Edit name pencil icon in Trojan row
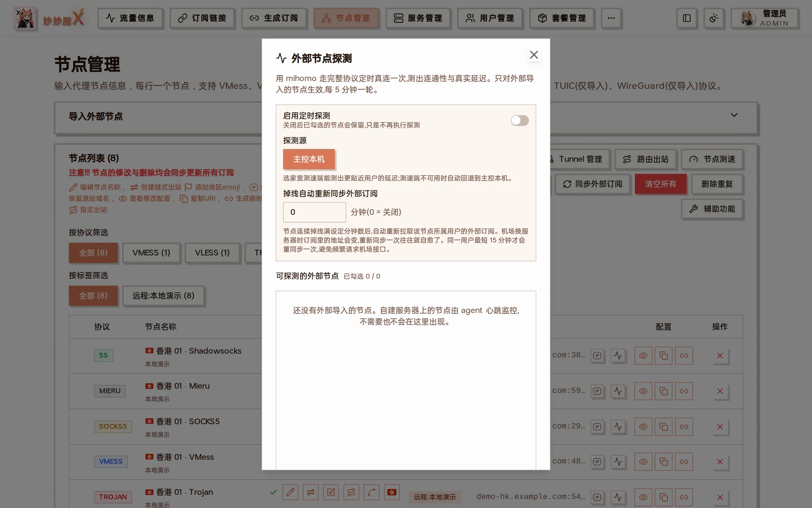Image resolution: width=812 pixels, height=508 pixels. [290, 492]
